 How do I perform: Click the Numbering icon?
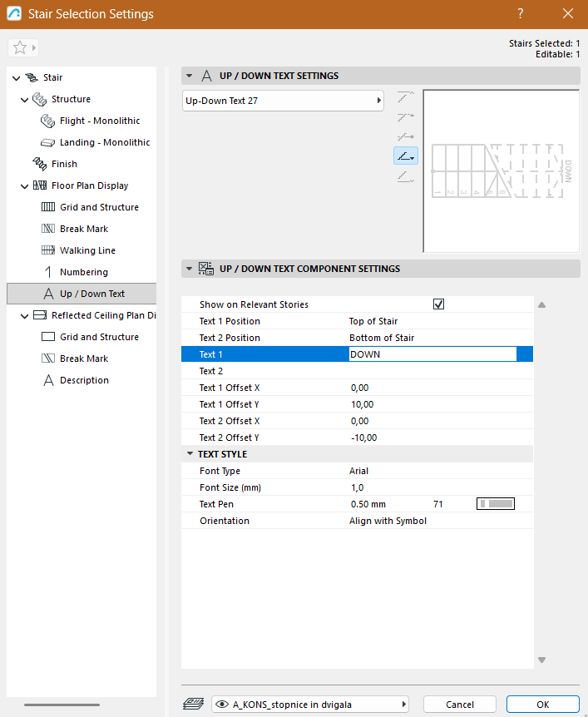pyautogui.click(x=48, y=272)
